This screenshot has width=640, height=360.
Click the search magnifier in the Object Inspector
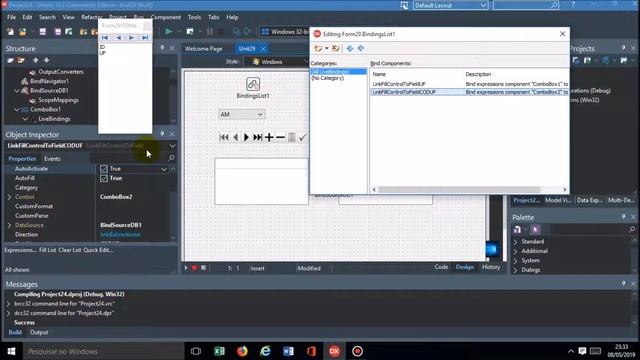coord(171,158)
